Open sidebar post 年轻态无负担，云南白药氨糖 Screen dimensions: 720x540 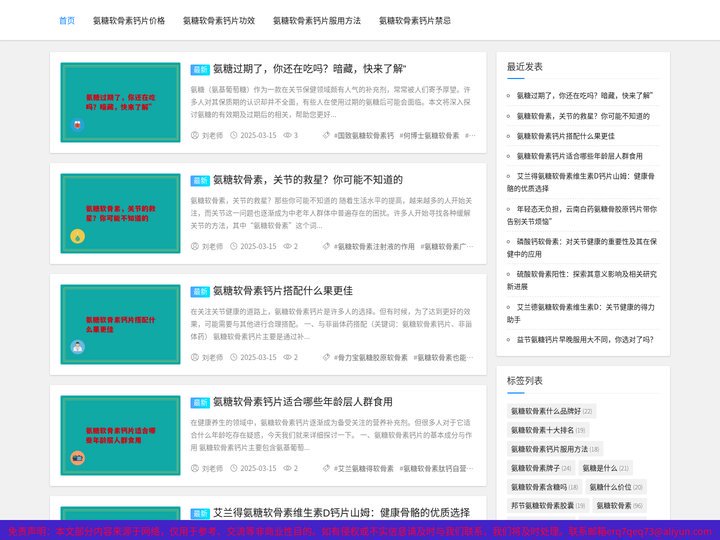pos(582,215)
